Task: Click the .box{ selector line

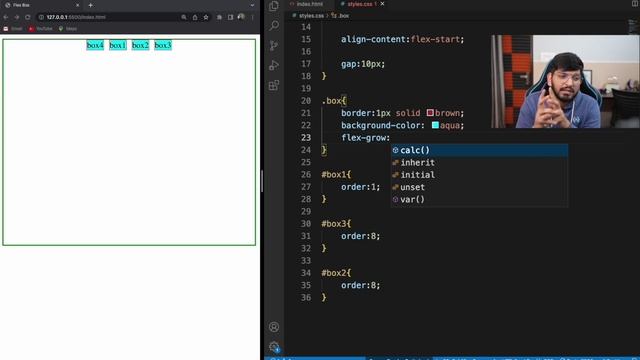Action: tap(334, 101)
